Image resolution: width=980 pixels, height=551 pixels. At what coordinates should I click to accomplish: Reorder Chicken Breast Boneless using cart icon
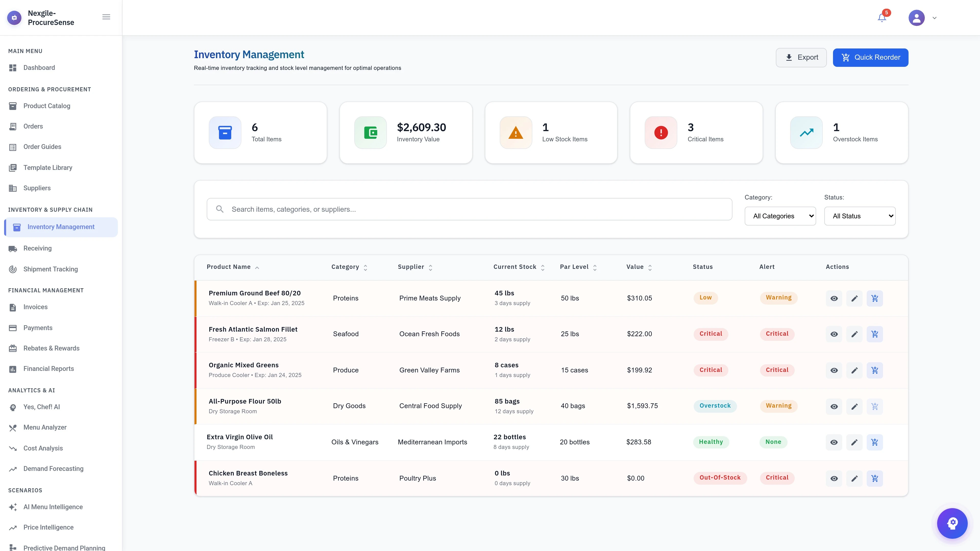875,478
